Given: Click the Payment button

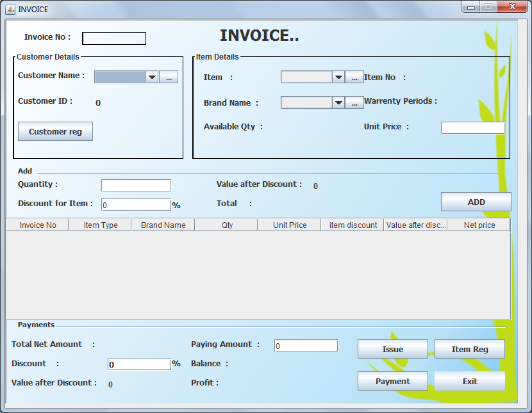Looking at the screenshot, I should (x=392, y=381).
